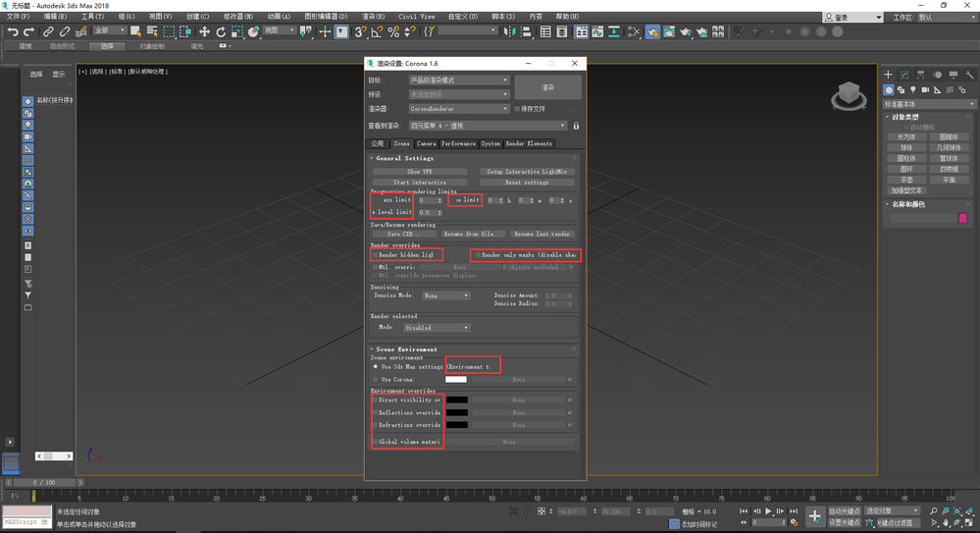Click the Mirror tool icon

tap(509, 31)
